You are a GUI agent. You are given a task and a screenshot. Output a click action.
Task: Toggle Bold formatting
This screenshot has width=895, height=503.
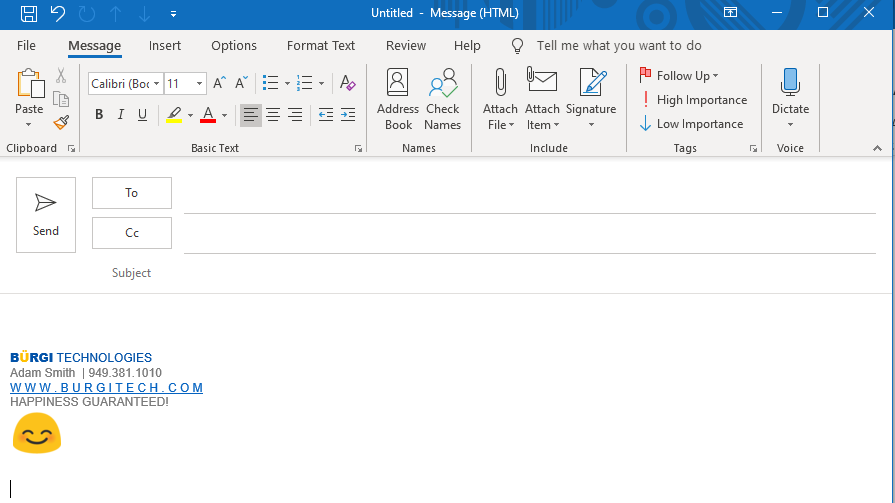[x=99, y=115]
